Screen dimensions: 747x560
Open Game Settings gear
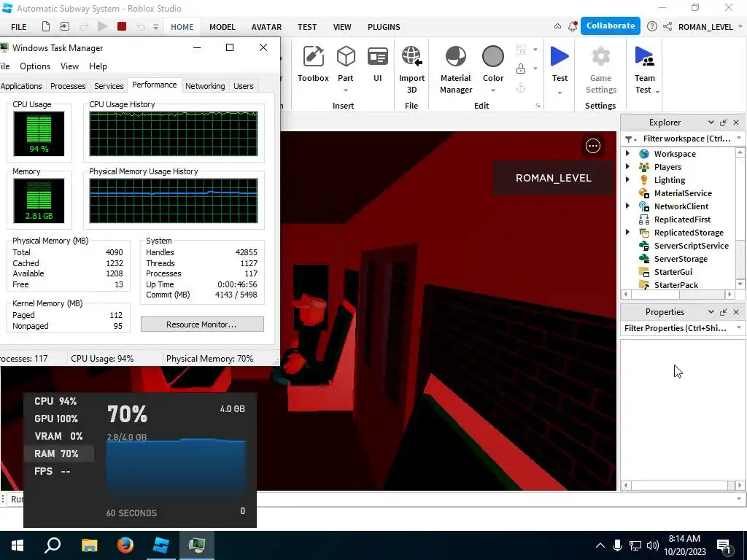pos(601,57)
